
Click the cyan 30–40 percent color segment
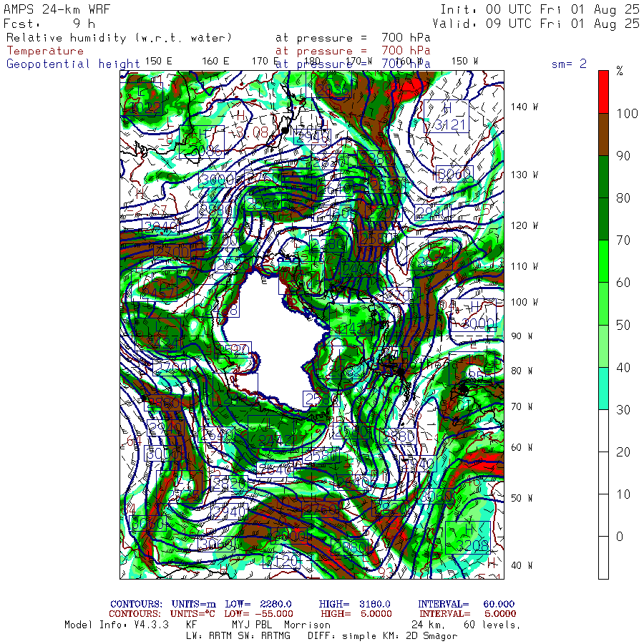[603, 389]
